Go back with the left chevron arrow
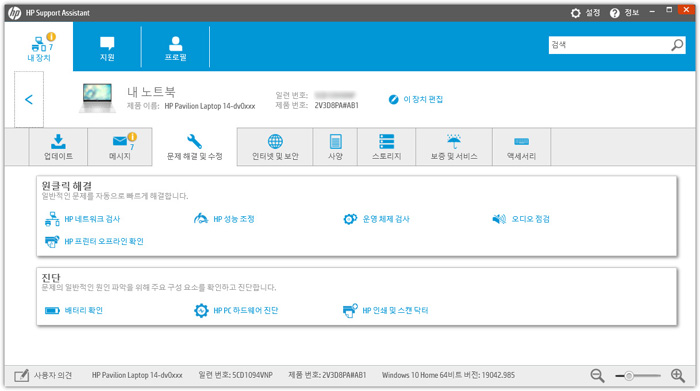Image resolution: width=700 pixels, height=391 pixels. [29, 100]
